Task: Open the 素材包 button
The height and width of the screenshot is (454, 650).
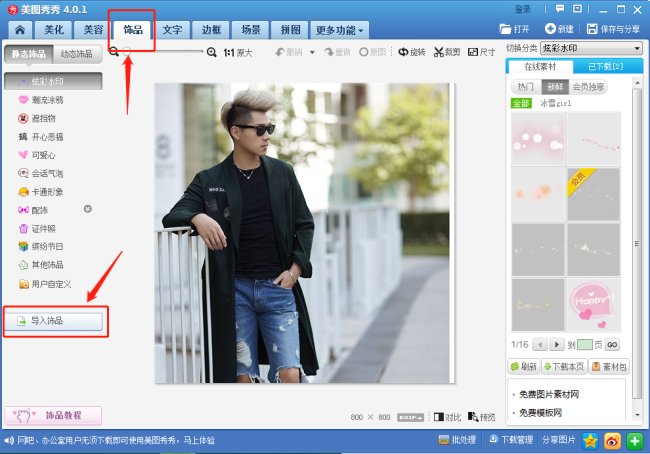Action: coord(609,367)
